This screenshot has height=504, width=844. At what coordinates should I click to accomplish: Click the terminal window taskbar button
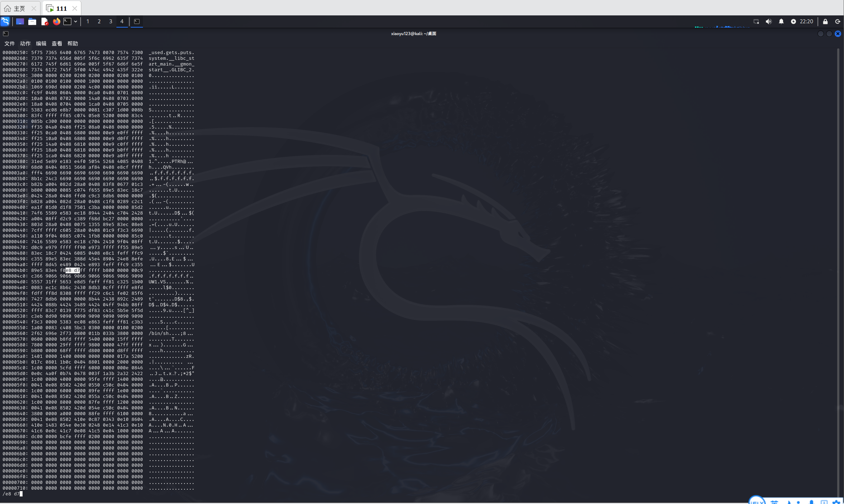(x=137, y=21)
